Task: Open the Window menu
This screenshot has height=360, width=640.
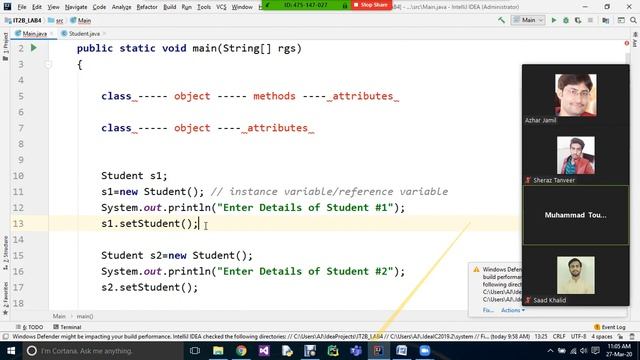Action: (x=242, y=7)
